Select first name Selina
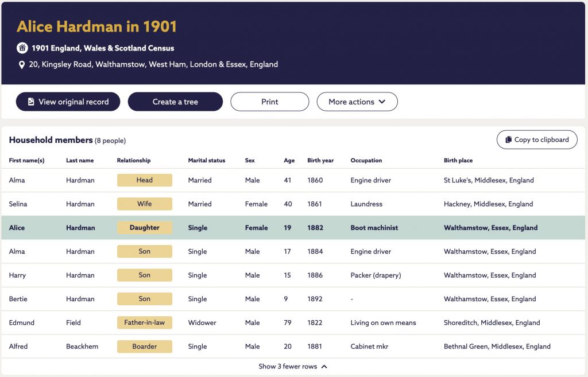The height and width of the screenshot is (377, 588). pos(18,204)
